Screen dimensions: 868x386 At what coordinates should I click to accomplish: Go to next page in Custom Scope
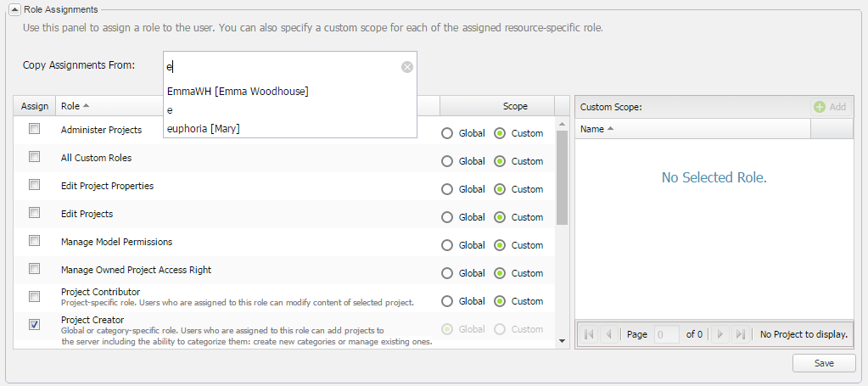(719, 334)
